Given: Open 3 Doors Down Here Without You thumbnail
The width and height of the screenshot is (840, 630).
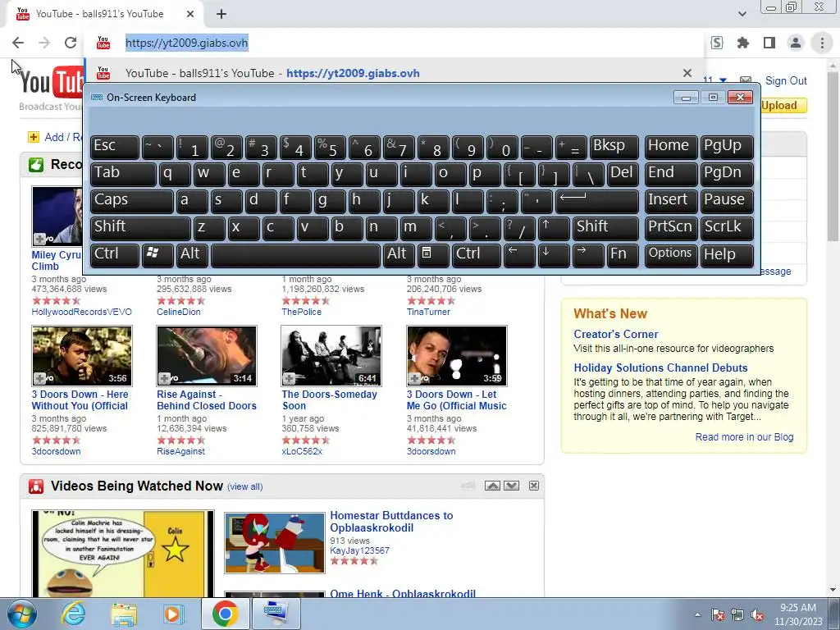Looking at the screenshot, I should click(x=82, y=356).
